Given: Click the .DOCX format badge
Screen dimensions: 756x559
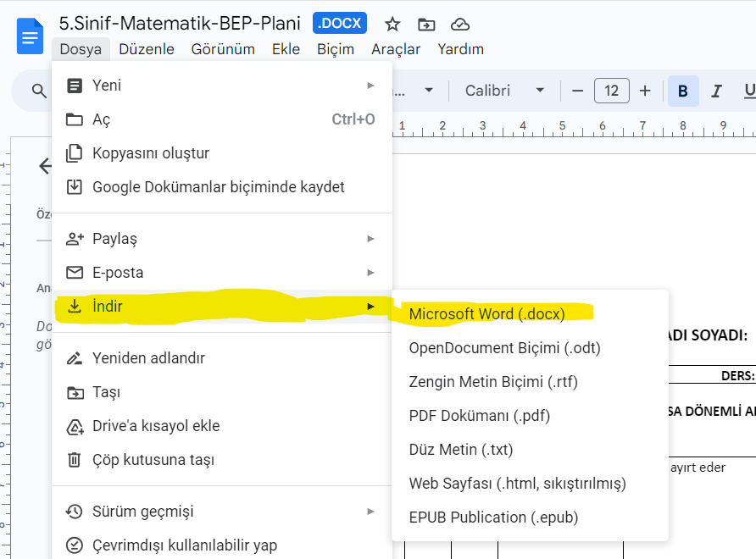Looking at the screenshot, I should coord(339,23).
